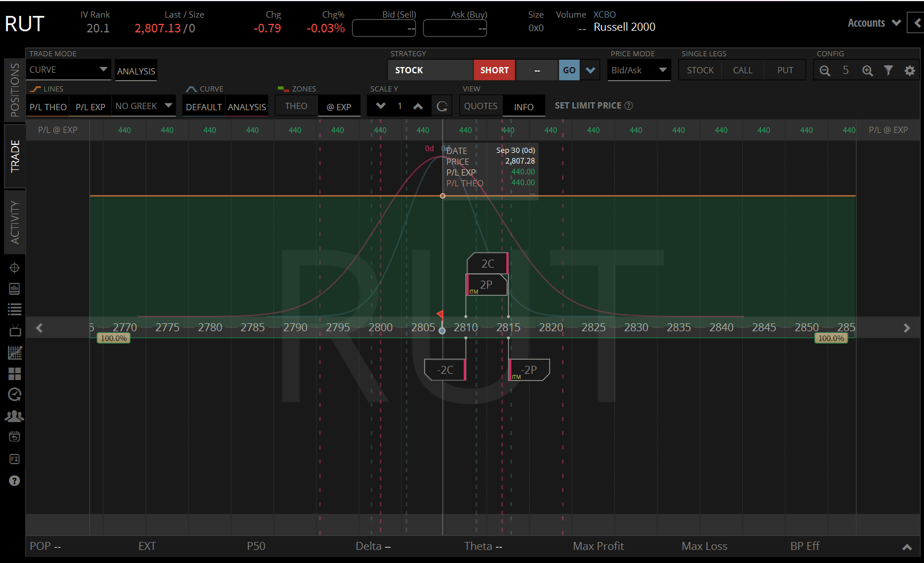Click the single legs PUT button
Screen dimensions: 924x563
(785, 70)
